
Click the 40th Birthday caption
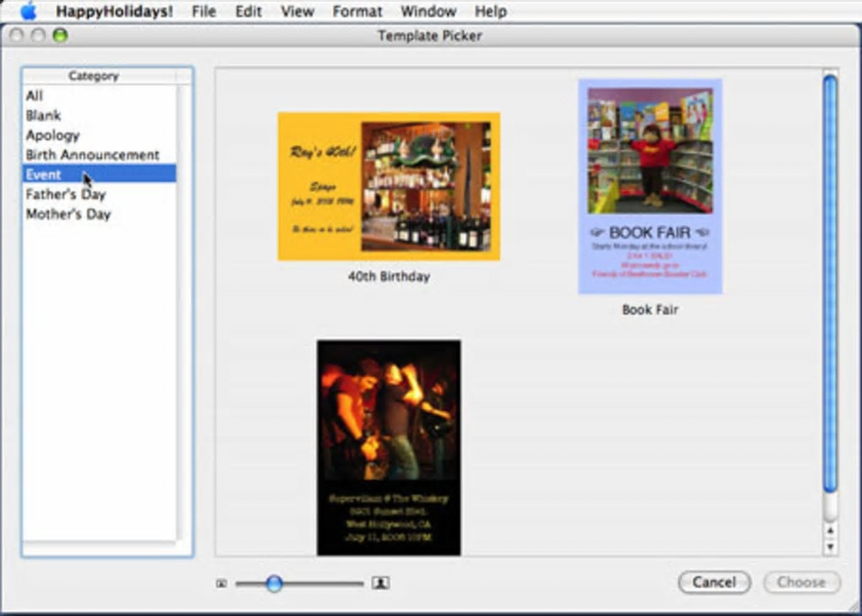[x=389, y=276]
